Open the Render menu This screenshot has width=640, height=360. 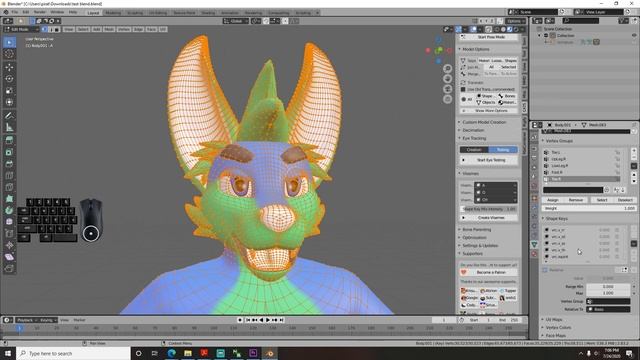pyautogui.click(x=39, y=12)
